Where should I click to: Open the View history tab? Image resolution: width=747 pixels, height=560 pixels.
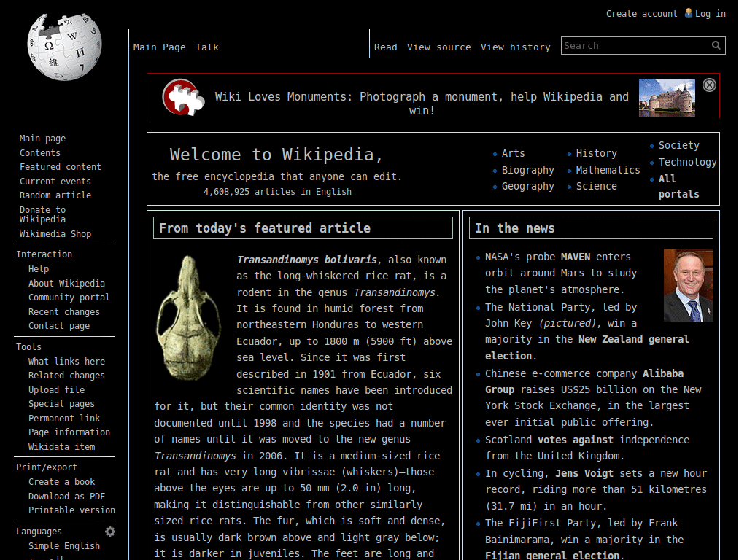516,47
